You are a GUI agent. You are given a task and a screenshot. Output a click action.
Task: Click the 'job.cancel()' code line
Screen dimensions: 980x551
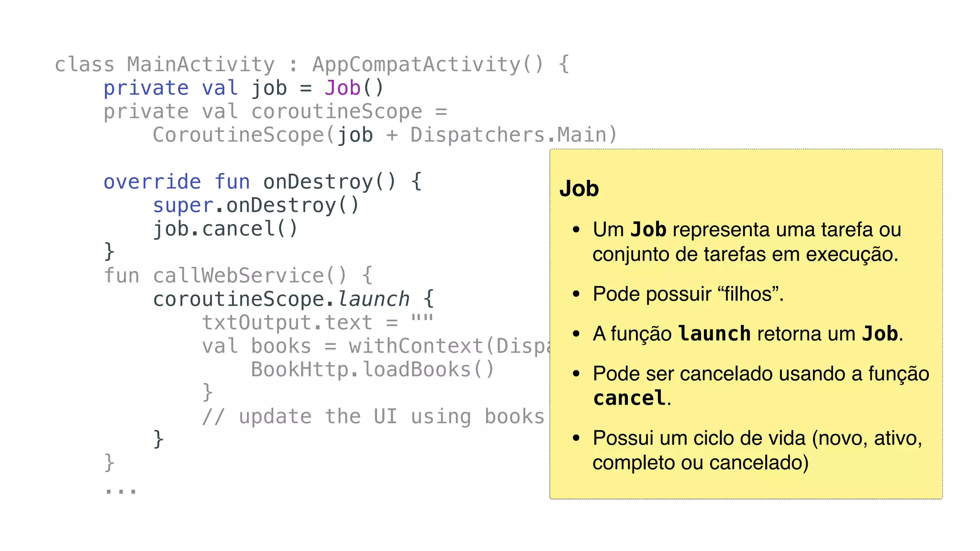click(225, 229)
